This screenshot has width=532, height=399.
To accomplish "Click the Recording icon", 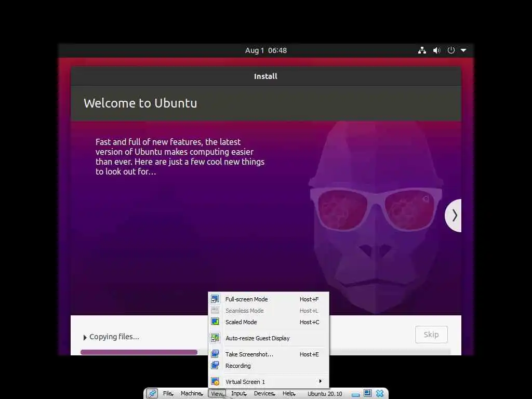I will (215, 365).
